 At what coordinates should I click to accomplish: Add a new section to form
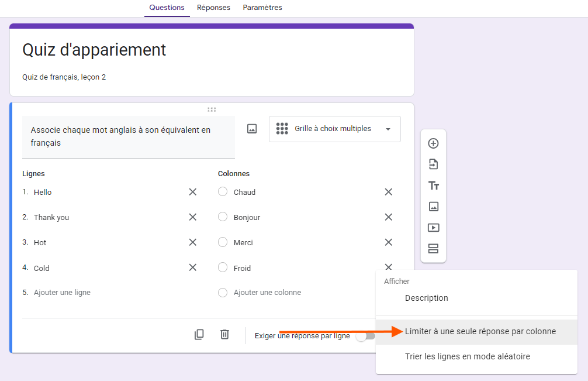pos(433,249)
